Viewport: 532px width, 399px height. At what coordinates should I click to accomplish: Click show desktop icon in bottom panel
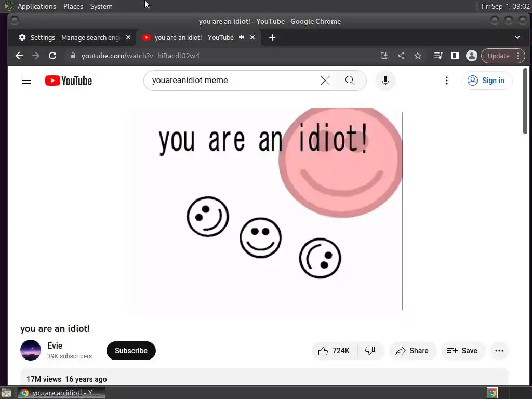coord(6,393)
